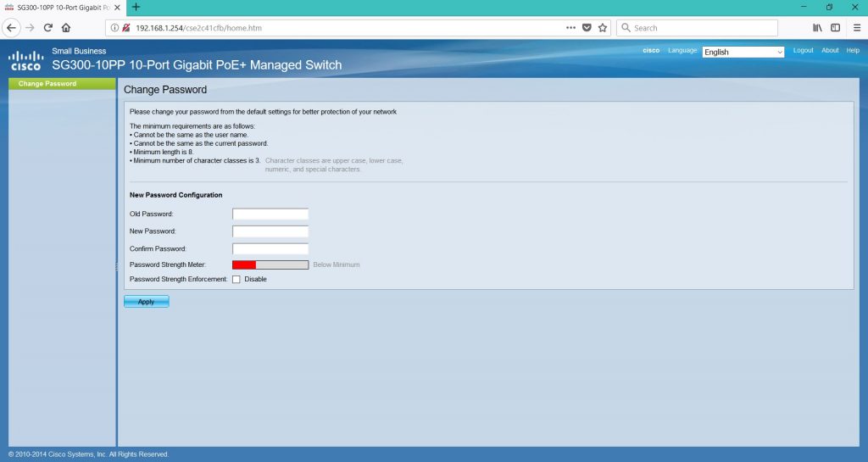Screen dimensions: 868x462
Task: Minimize the Firefox window
Action: coord(804,7)
